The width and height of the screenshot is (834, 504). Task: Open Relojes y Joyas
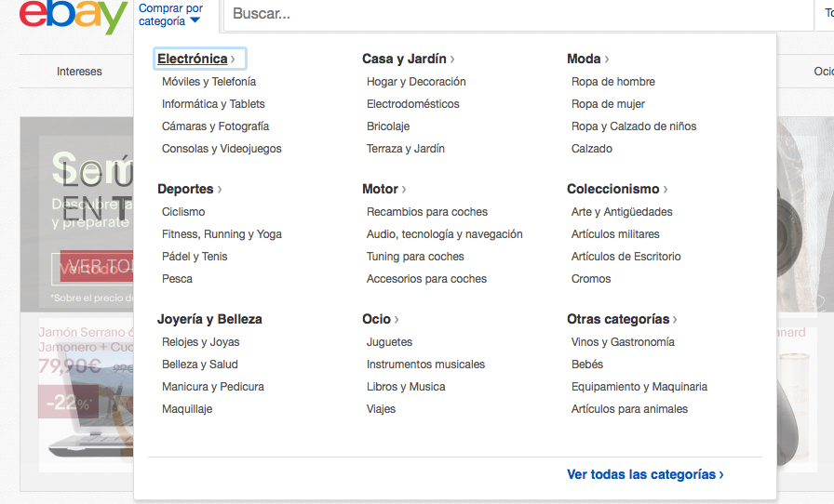pos(200,342)
